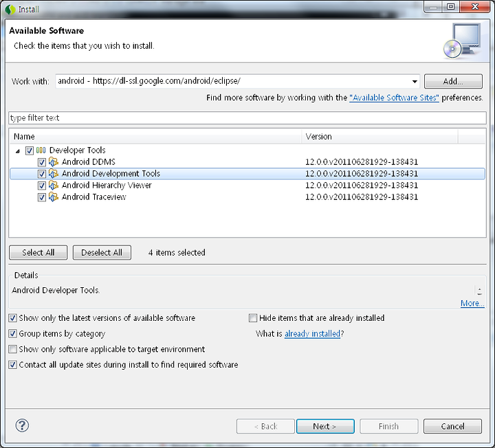Select the Android Hierarchy Viewer row
The image size is (495, 448).
247,186
